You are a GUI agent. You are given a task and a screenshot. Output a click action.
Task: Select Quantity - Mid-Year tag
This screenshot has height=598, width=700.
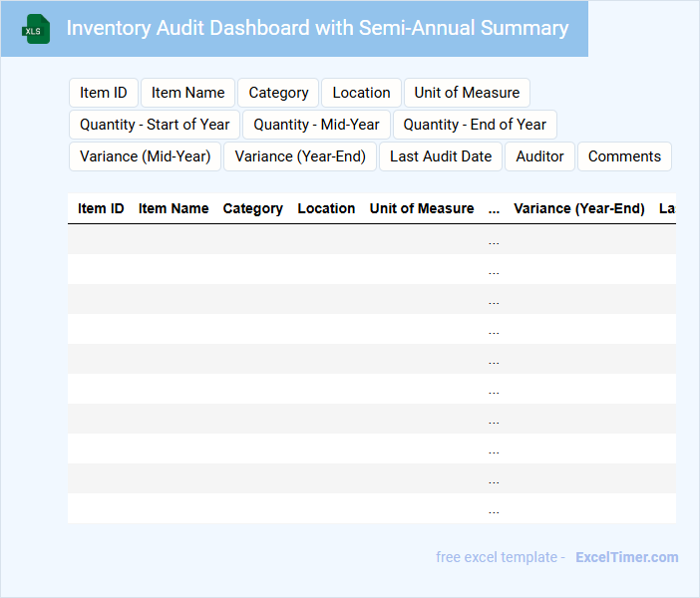pyautogui.click(x=316, y=125)
